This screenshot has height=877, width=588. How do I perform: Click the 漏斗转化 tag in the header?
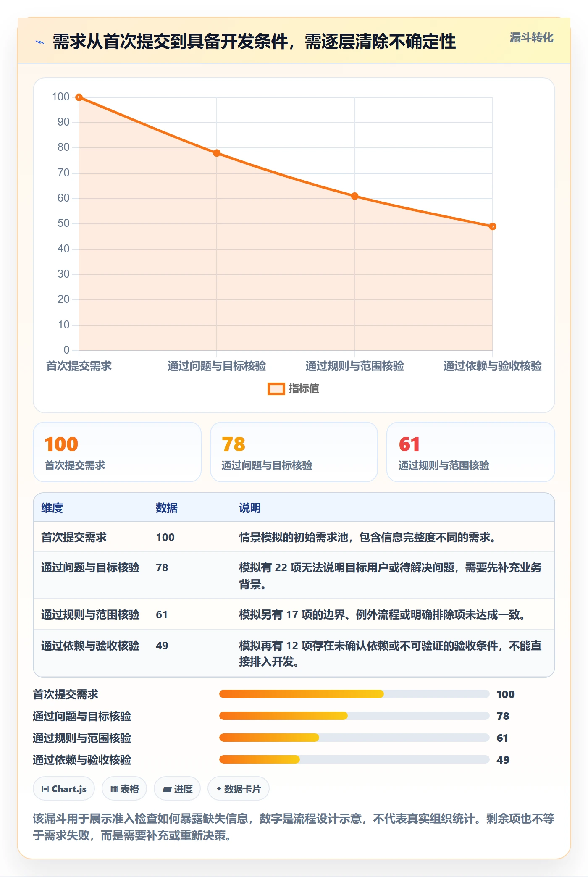click(x=531, y=38)
